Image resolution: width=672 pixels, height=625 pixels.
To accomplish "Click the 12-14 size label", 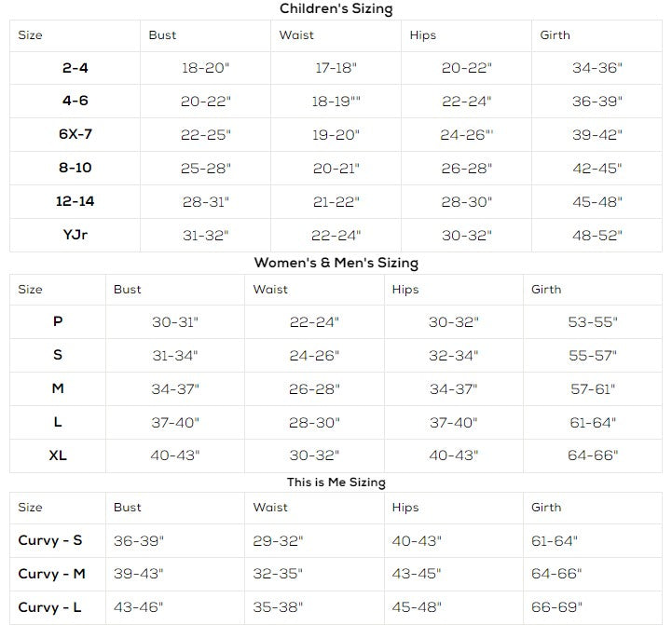I will (75, 201).
